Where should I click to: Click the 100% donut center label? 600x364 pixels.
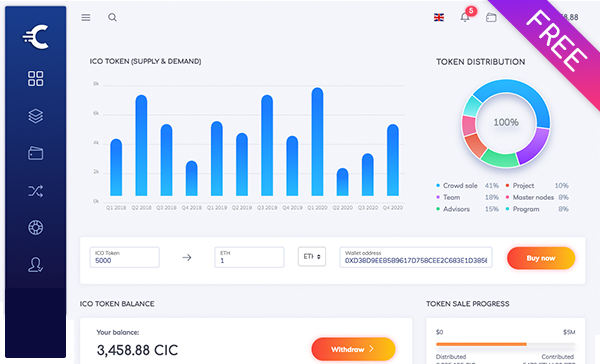coord(506,122)
